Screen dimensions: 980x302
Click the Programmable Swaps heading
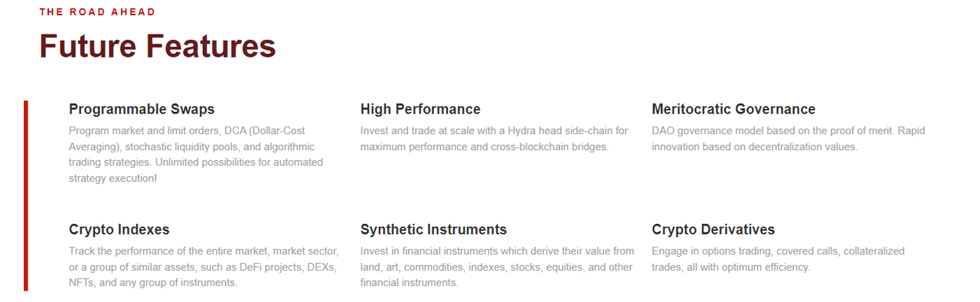tap(142, 109)
